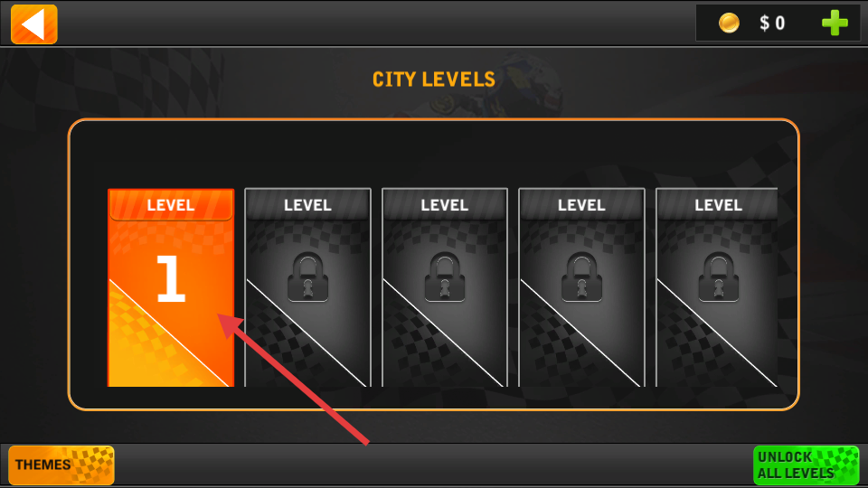Click the large number 1 on level card

tap(171, 278)
